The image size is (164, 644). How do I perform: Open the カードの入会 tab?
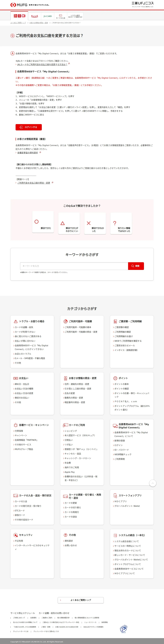coord(61,16)
